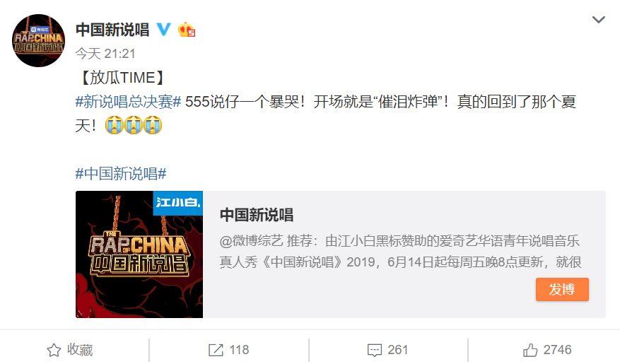Open the post options chevron menu

tap(598, 19)
